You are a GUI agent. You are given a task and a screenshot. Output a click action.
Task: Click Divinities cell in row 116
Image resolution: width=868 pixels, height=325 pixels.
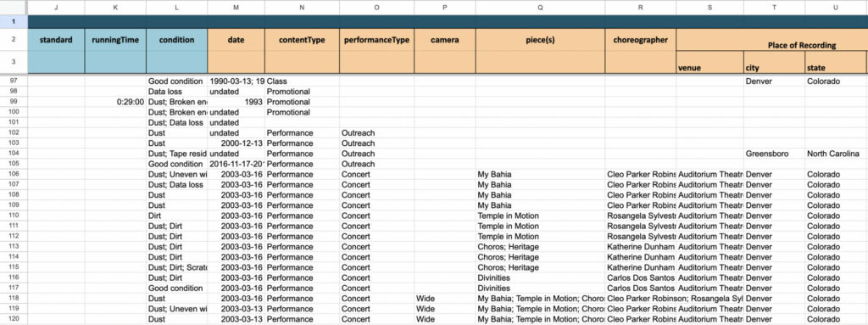coord(540,277)
